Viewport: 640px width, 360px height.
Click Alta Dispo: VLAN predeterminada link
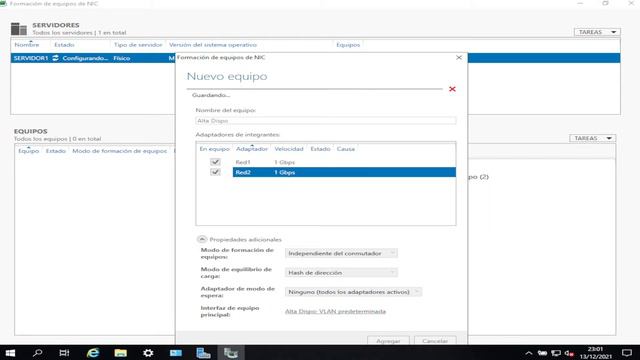coord(335,311)
